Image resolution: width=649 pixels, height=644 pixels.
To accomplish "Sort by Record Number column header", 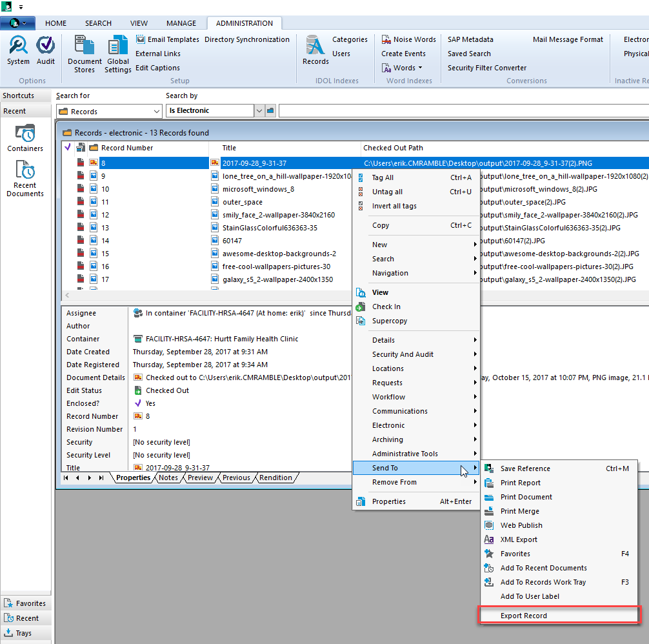I will pyautogui.click(x=127, y=148).
